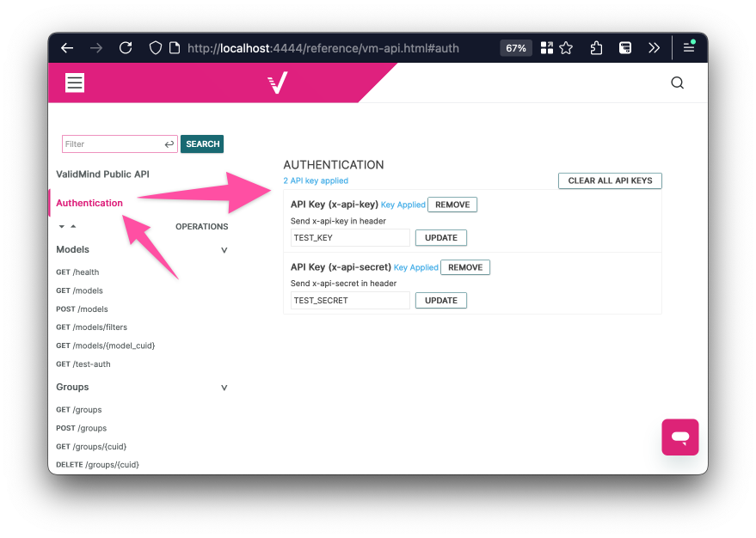Click the toolbar extension icon after the puzzle icon
The height and width of the screenshot is (538, 756).
625,47
